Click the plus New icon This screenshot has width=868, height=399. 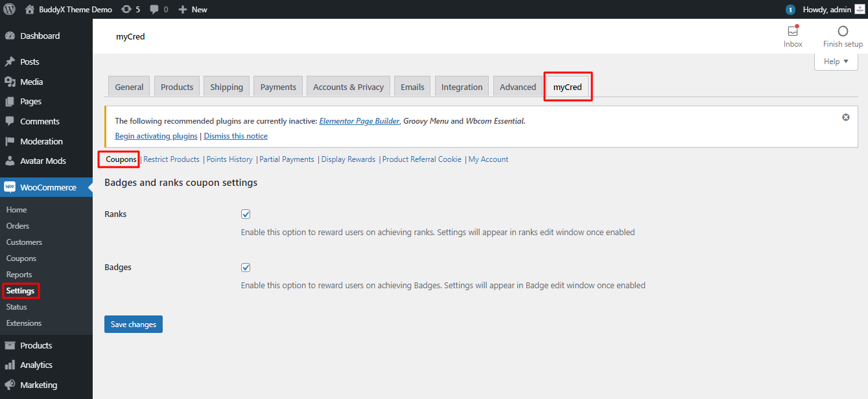183,9
